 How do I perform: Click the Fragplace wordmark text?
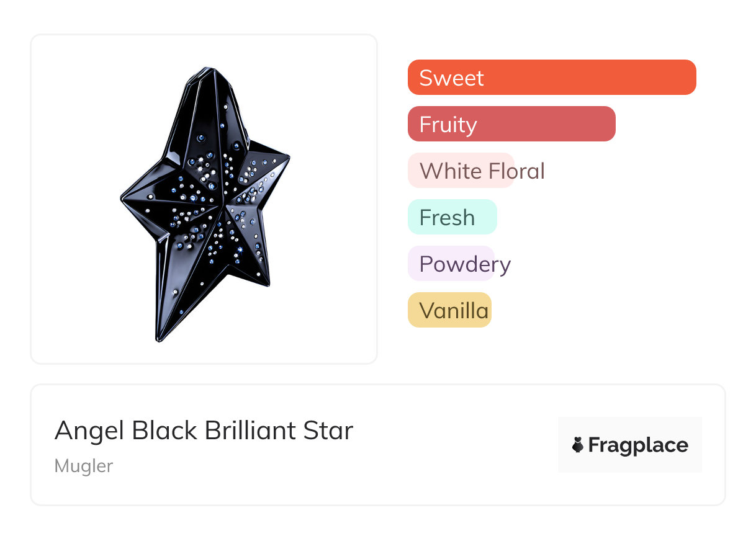[638, 445]
